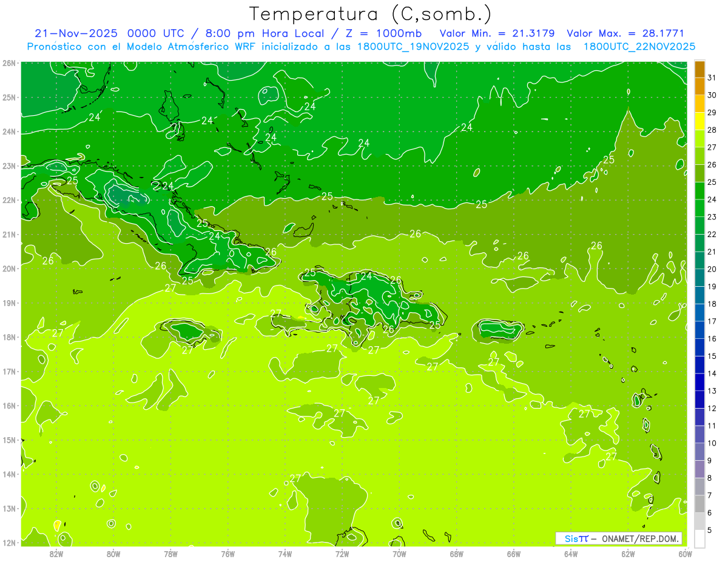Pick the brown swatch above the 31 label

point(699,69)
